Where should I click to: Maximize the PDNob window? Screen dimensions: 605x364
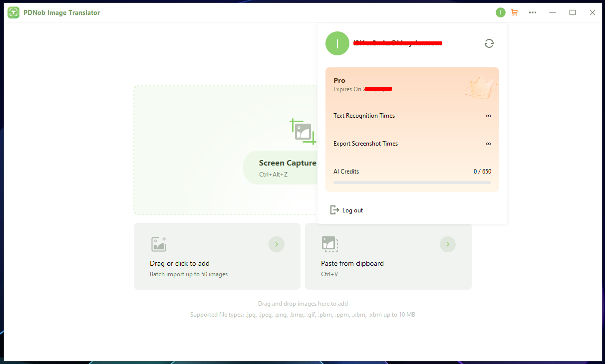(573, 12)
